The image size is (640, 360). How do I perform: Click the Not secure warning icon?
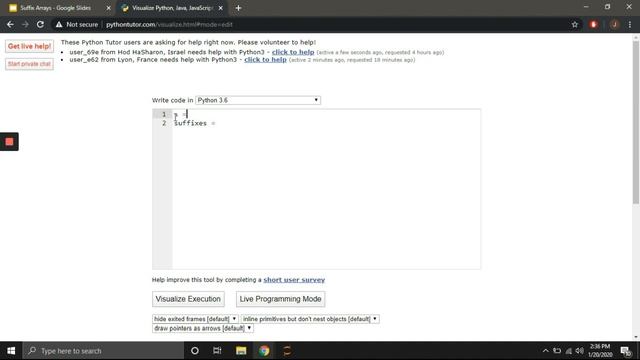pos(59,24)
